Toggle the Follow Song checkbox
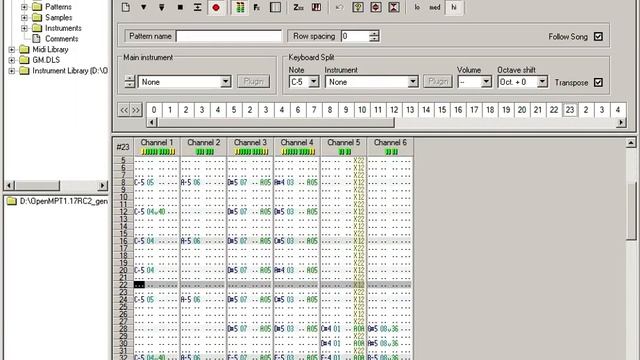 pos(598,36)
